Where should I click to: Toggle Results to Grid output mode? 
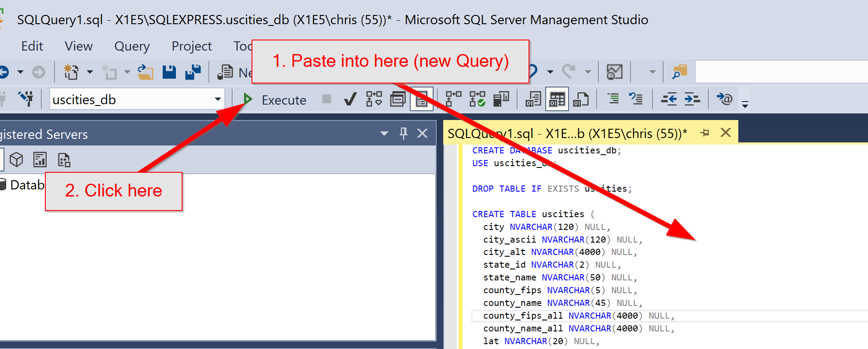click(x=557, y=99)
